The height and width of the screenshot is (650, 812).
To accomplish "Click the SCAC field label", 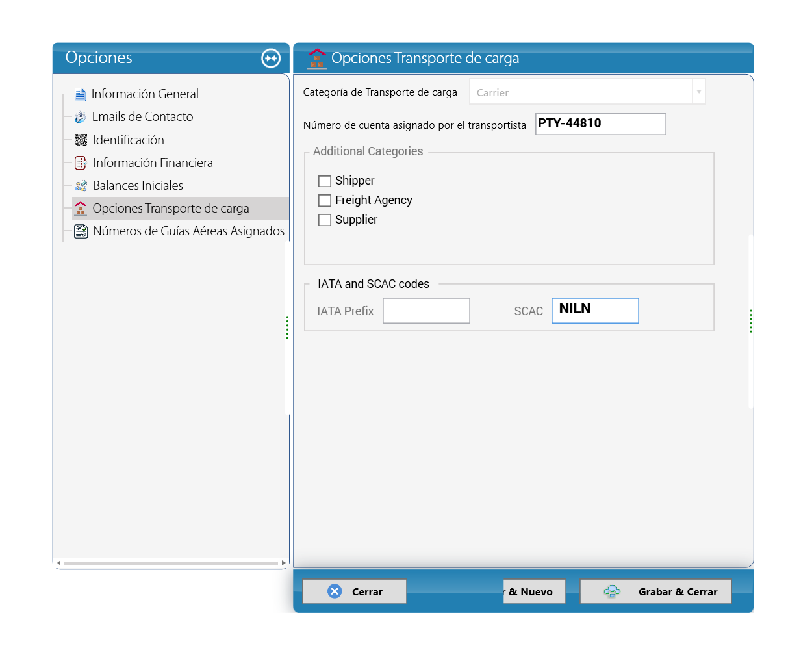I will tap(529, 311).
